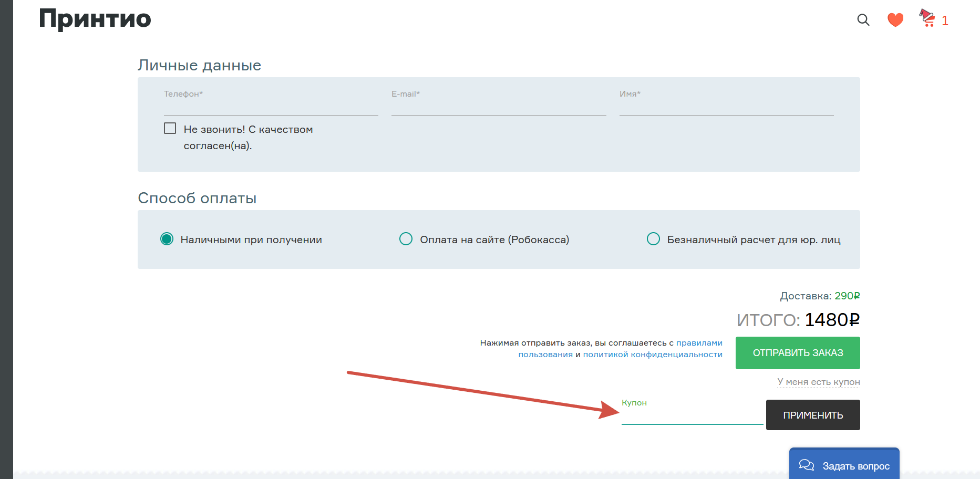The image size is (980, 479).
Task: Open favorites via the heart icon
Action: click(x=895, y=20)
